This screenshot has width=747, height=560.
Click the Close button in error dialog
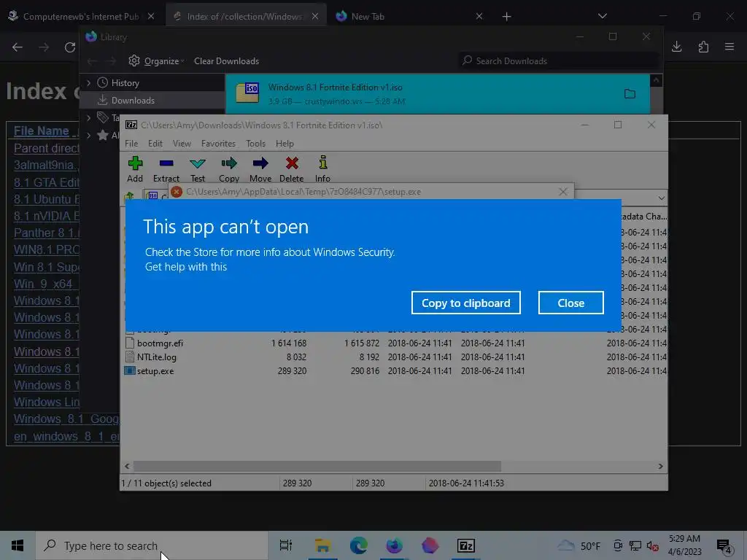pyautogui.click(x=570, y=303)
